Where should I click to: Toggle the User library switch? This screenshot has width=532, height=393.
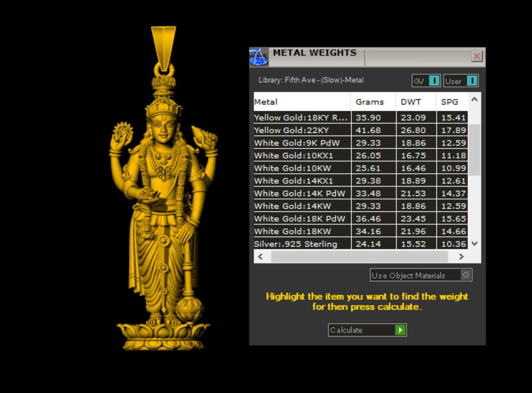[472, 81]
